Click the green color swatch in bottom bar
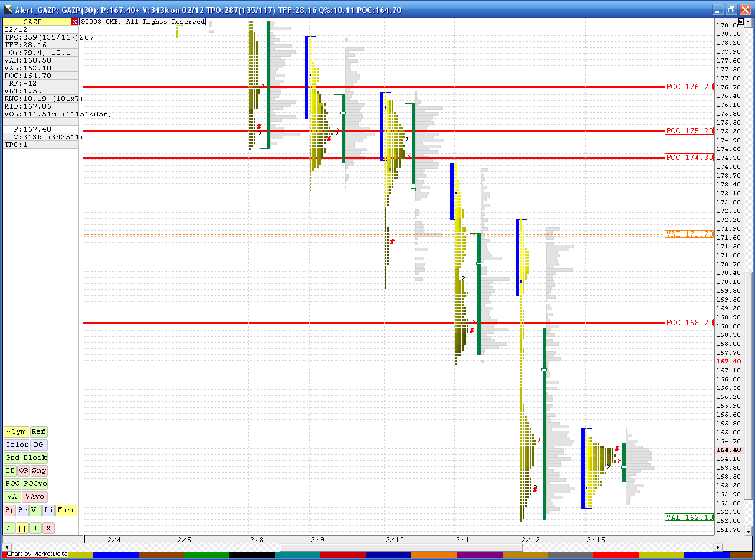The width and height of the screenshot is (755, 560). [x=206, y=555]
